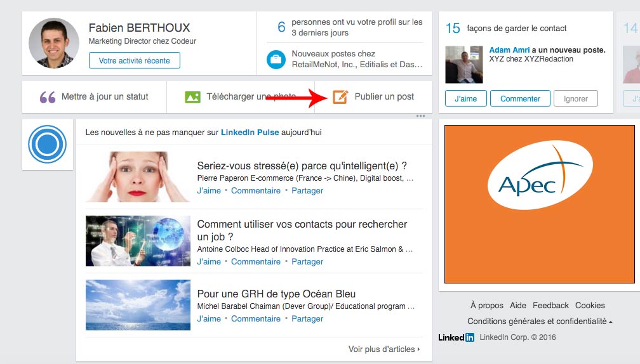Click the Apec orange advertisement banner
Viewport: 640px width, 364px height.
pos(540,204)
